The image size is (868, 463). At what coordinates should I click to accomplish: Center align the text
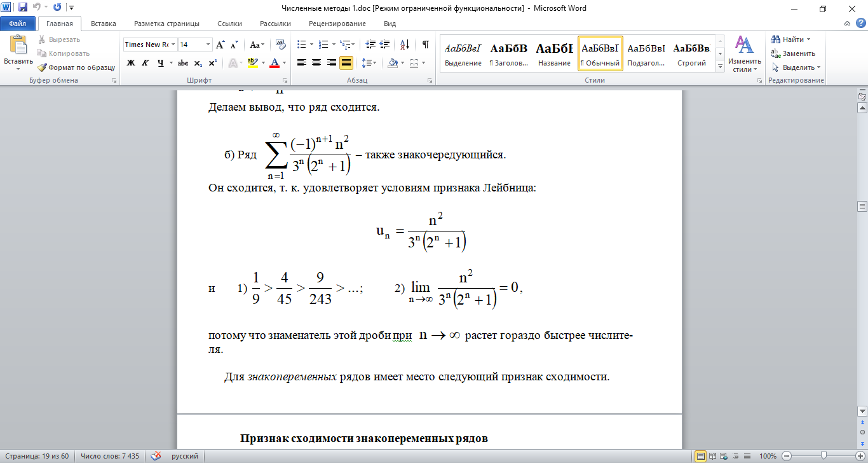pyautogui.click(x=316, y=63)
